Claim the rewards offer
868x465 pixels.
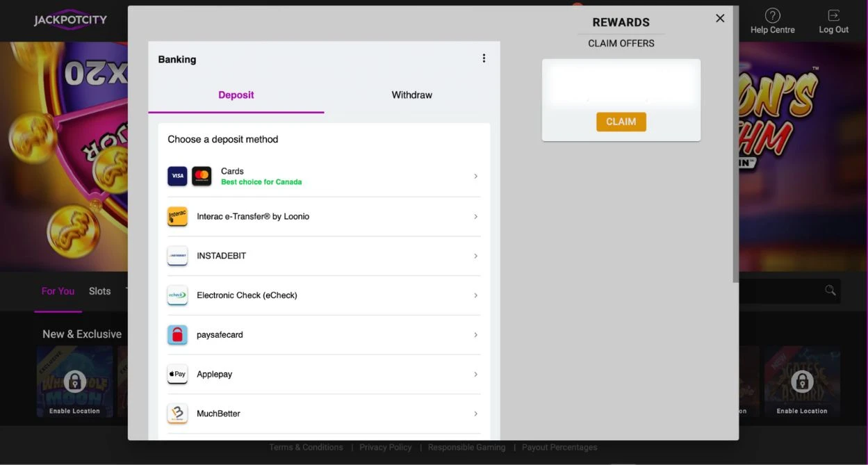[x=621, y=122]
